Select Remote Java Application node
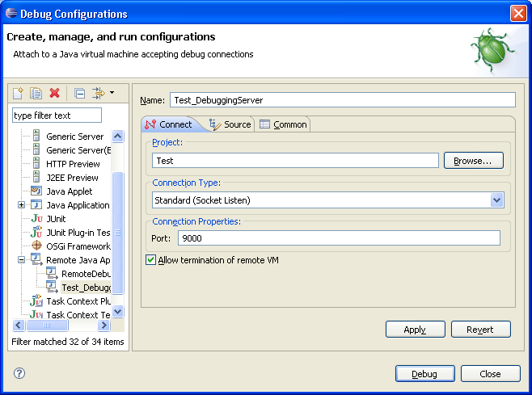 point(78,260)
